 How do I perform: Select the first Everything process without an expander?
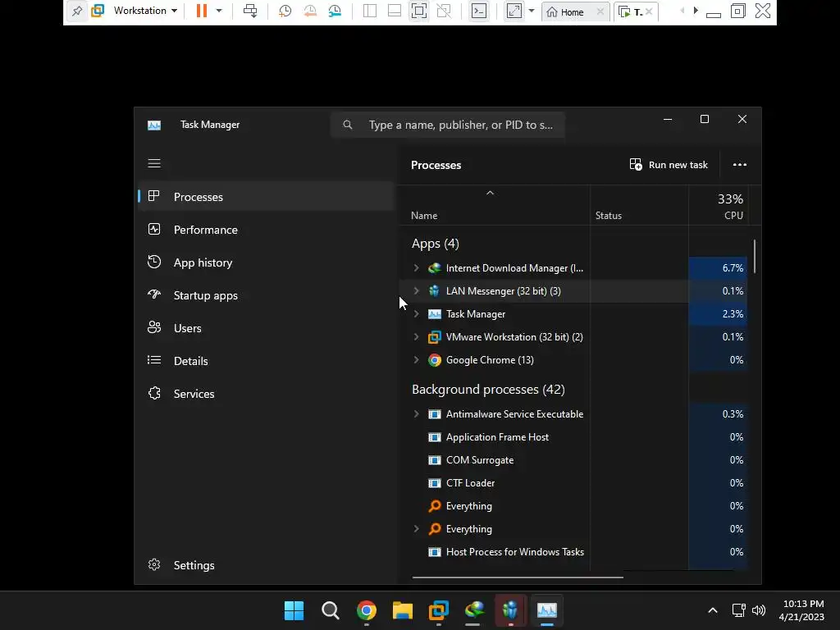coord(573,505)
